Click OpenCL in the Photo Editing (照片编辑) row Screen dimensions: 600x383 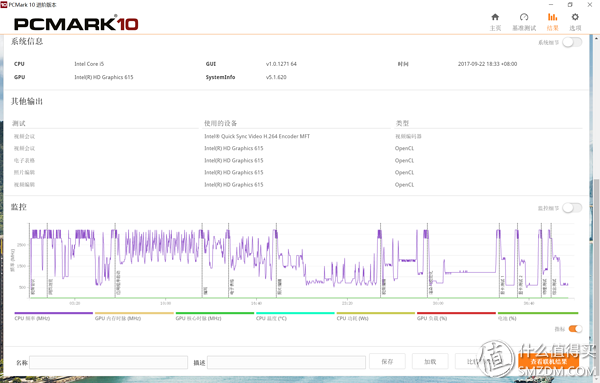point(404,173)
